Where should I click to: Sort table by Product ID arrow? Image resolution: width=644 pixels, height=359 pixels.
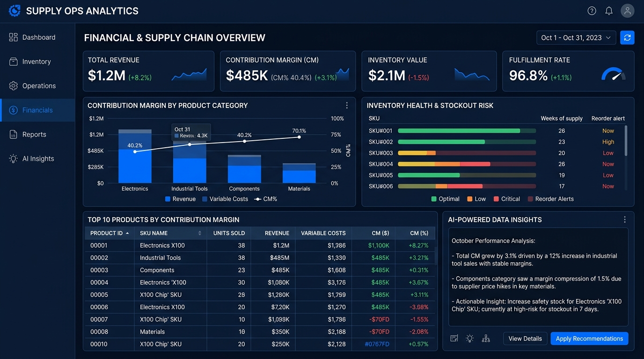[127, 233]
